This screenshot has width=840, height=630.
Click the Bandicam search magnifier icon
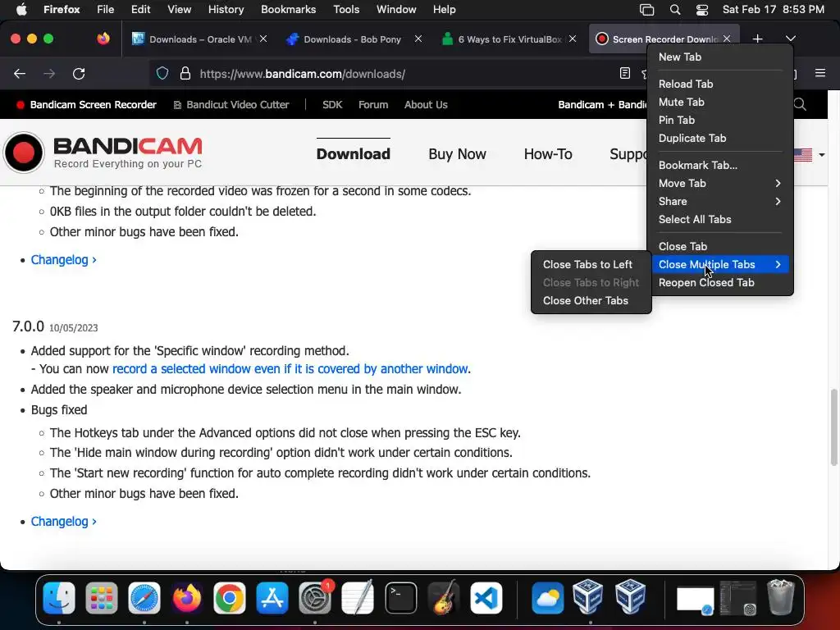coord(801,104)
